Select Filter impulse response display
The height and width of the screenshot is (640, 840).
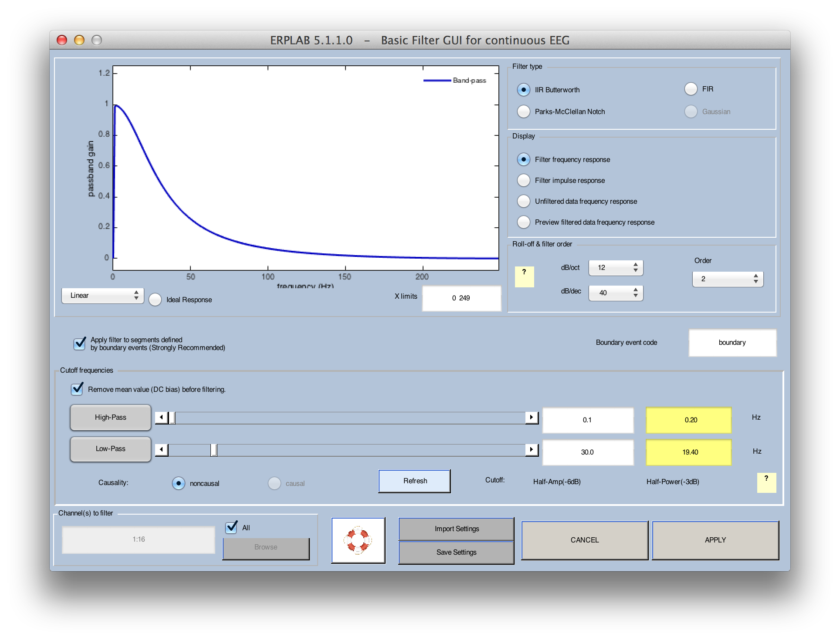coord(524,180)
